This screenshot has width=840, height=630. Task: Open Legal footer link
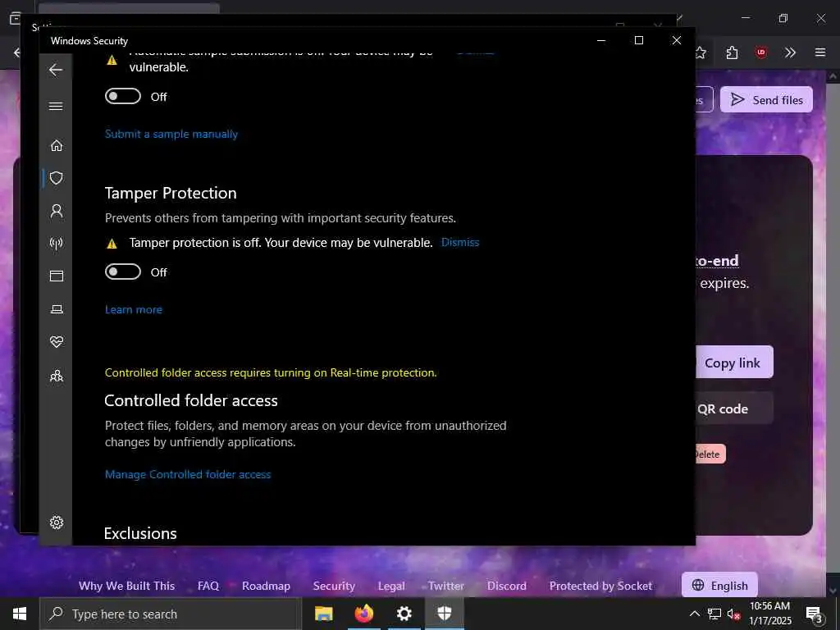click(x=391, y=586)
